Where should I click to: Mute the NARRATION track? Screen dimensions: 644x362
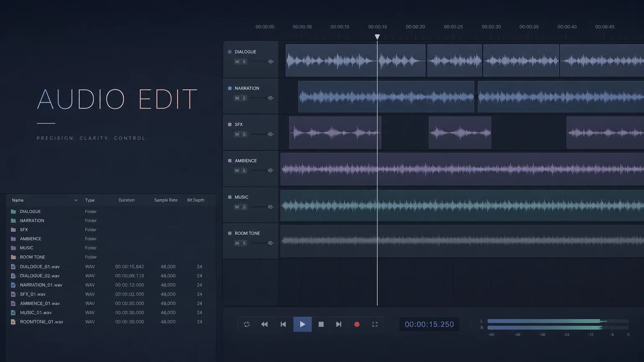click(237, 98)
